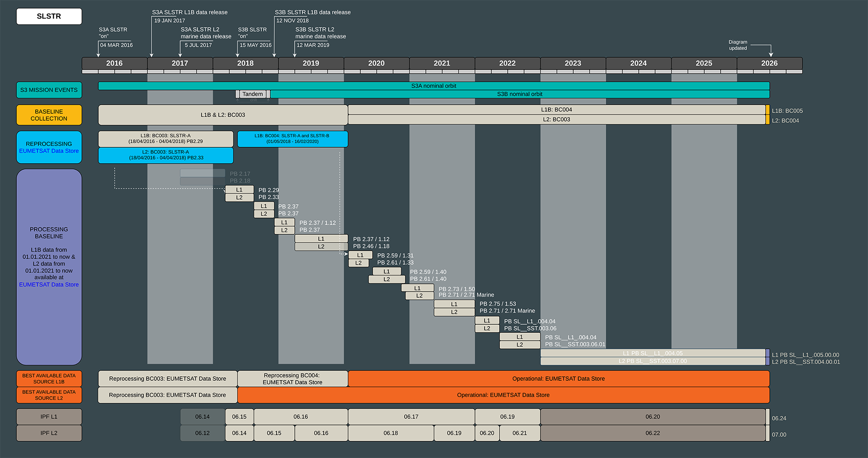
Task: Click the SLSTR title box
Action: click(49, 16)
